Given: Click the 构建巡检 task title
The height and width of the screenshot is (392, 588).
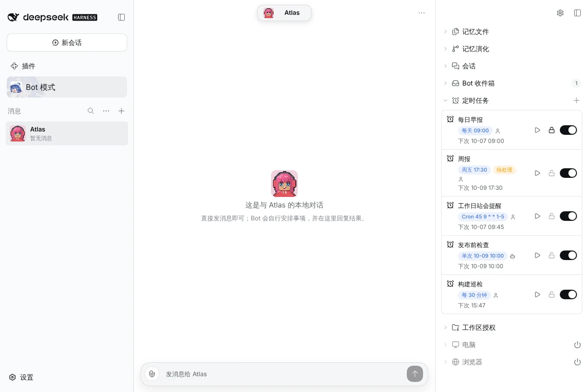Looking at the screenshot, I should click(x=470, y=284).
